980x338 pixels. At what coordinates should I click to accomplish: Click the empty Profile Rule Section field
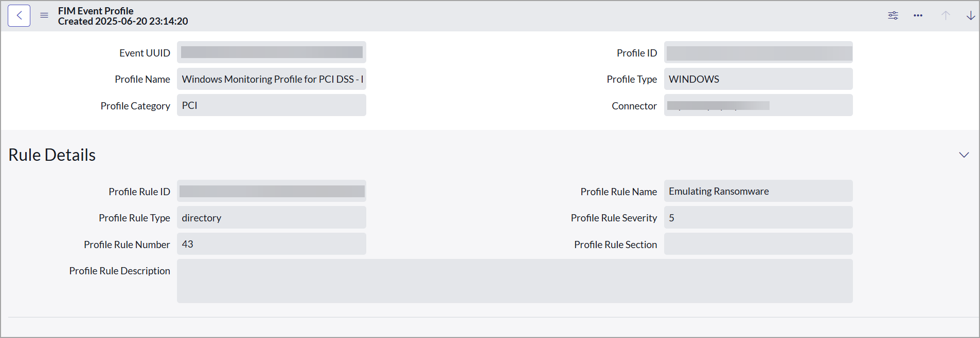pyautogui.click(x=758, y=244)
